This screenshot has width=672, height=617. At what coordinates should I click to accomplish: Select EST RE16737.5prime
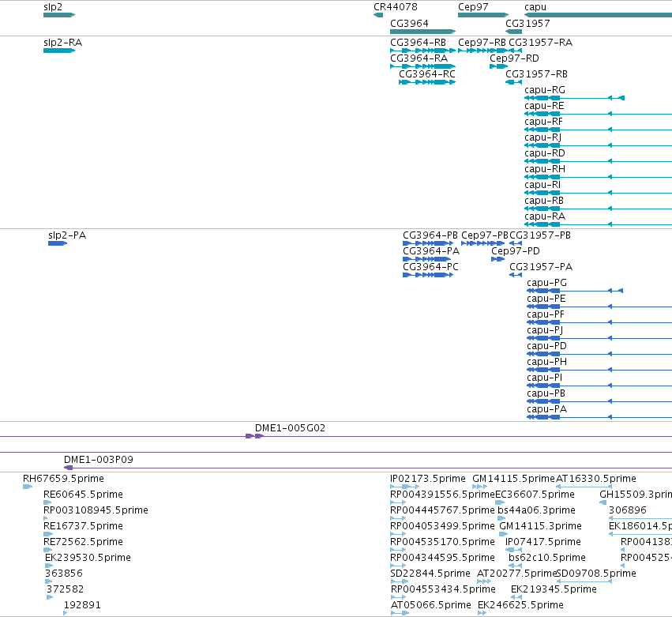coord(48,534)
